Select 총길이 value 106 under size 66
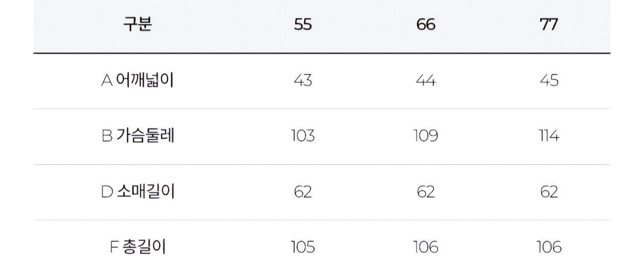This screenshot has width=644, height=274. pos(426,247)
